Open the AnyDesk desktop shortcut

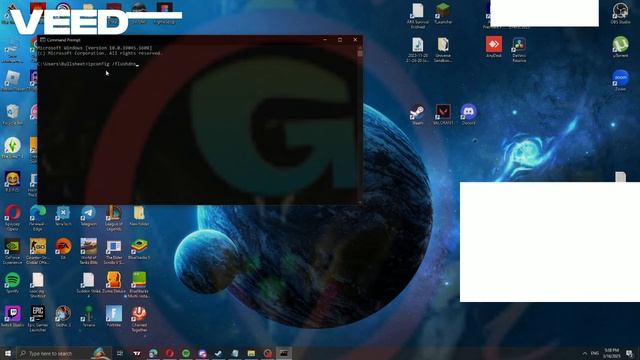[x=494, y=47]
